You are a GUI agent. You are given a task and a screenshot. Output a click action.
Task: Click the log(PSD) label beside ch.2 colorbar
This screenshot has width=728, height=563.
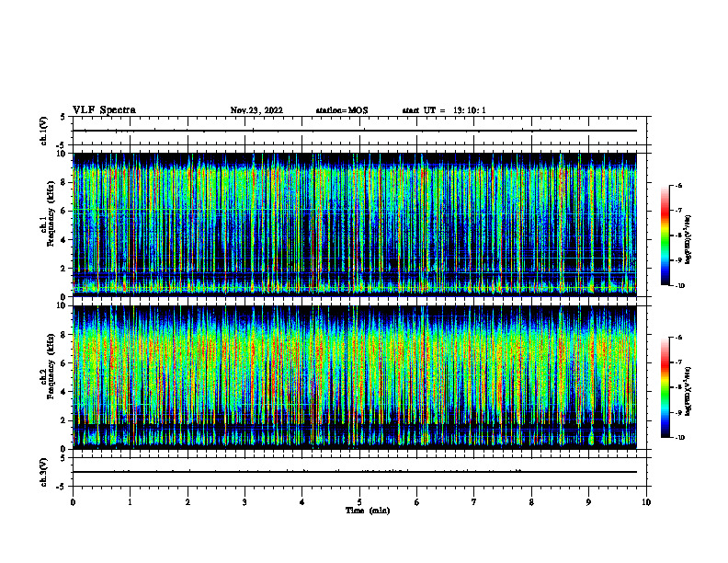point(688,391)
